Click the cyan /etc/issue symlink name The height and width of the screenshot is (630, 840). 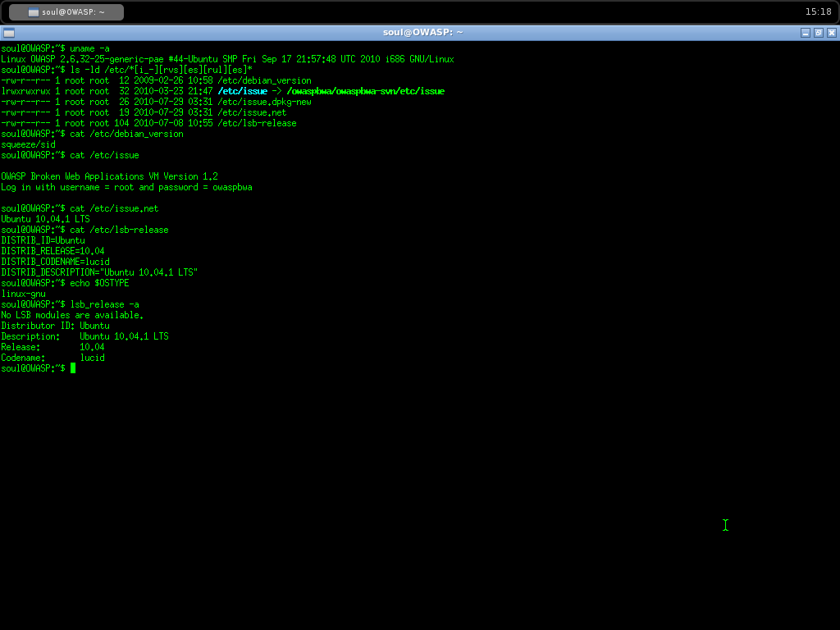tap(242, 91)
